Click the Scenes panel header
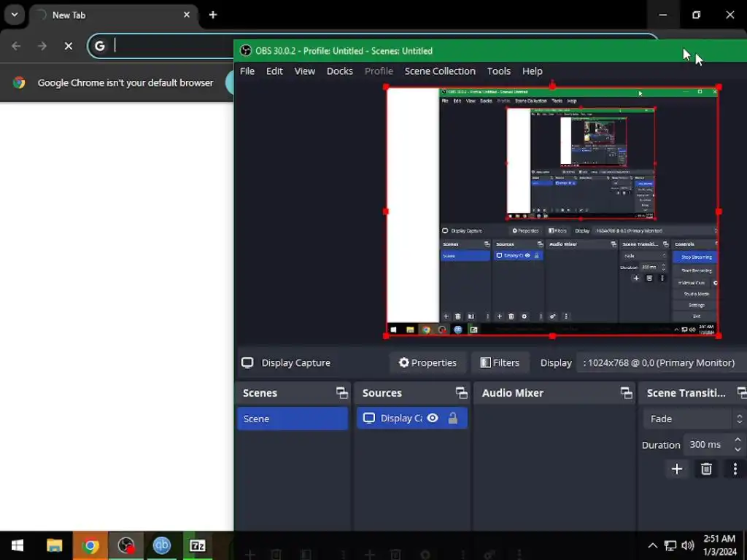The height and width of the screenshot is (560, 747). click(293, 393)
